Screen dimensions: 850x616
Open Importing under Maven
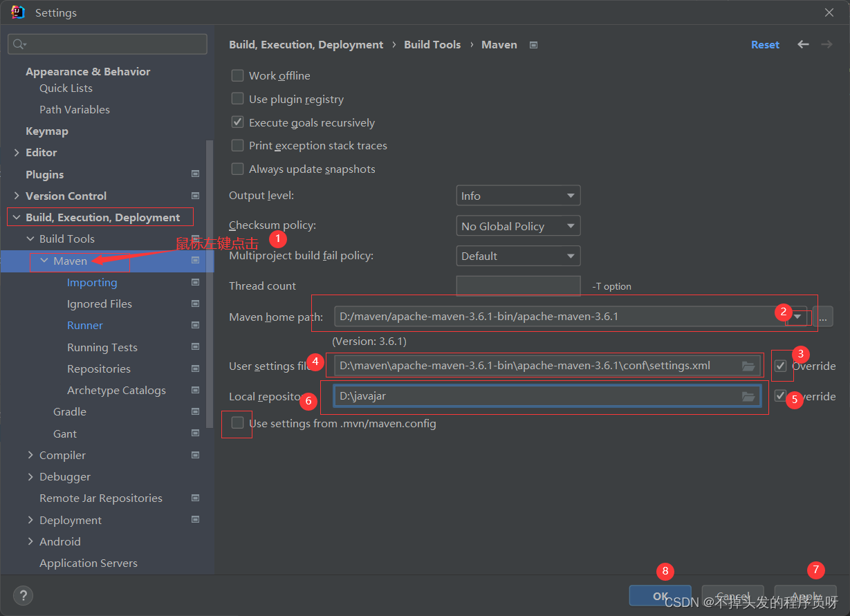(x=92, y=282)
